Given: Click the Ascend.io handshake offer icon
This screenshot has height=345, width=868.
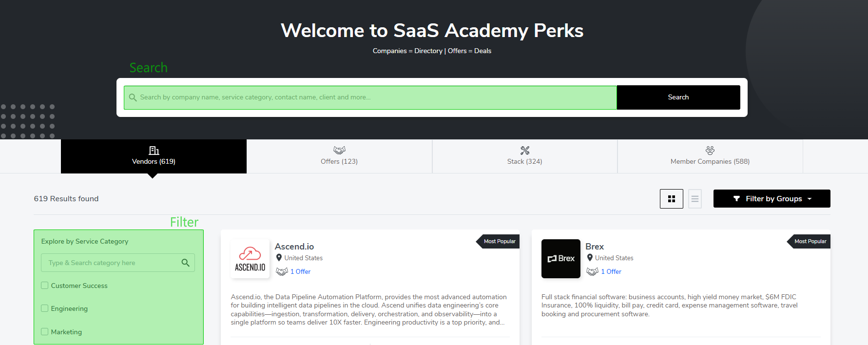Looking at the screenshot, I should (x=282, y=271).
